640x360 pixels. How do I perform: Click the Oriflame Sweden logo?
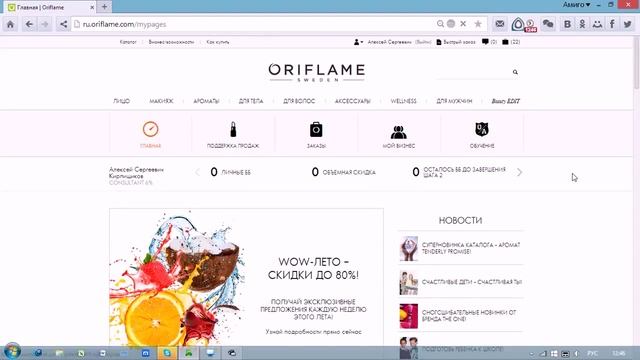[317, 72]
